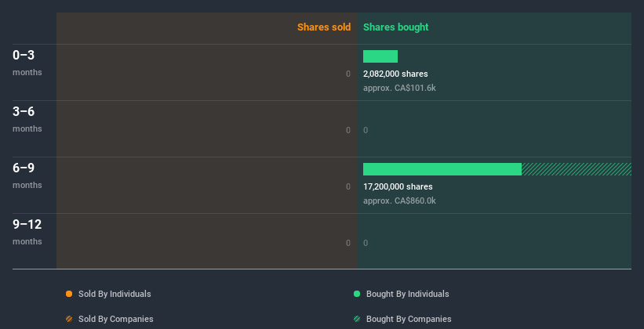Click the hatched orange Sold By Companies swatch
The width and height of the screenshot is (644, 329).
click(x=69, y=319)
